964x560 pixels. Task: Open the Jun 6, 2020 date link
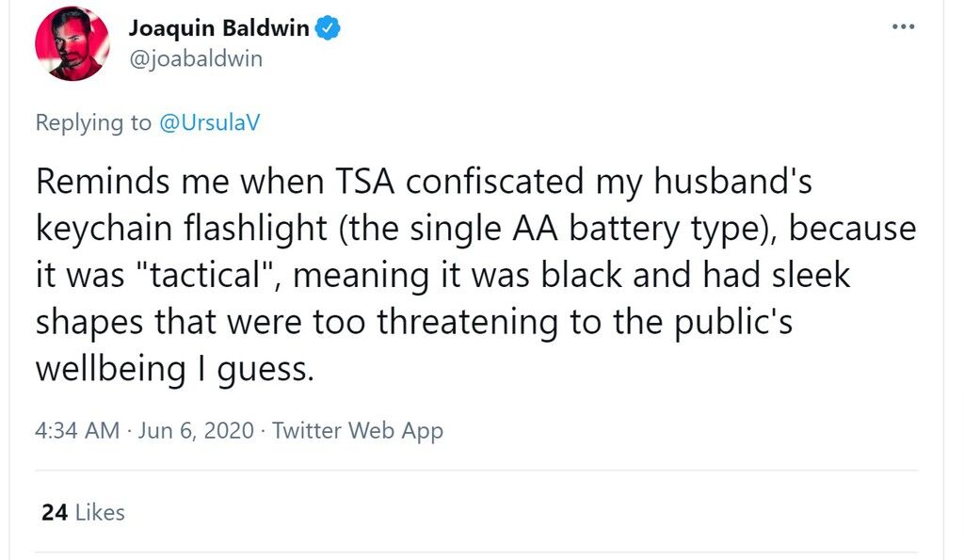pyautogui.click(x=196, y=430)
